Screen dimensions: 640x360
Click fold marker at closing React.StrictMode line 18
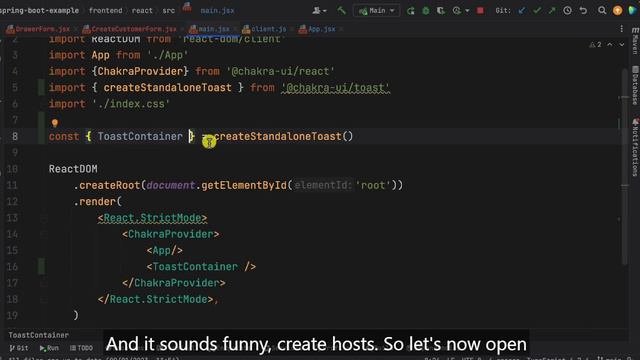tap(44, 299)
